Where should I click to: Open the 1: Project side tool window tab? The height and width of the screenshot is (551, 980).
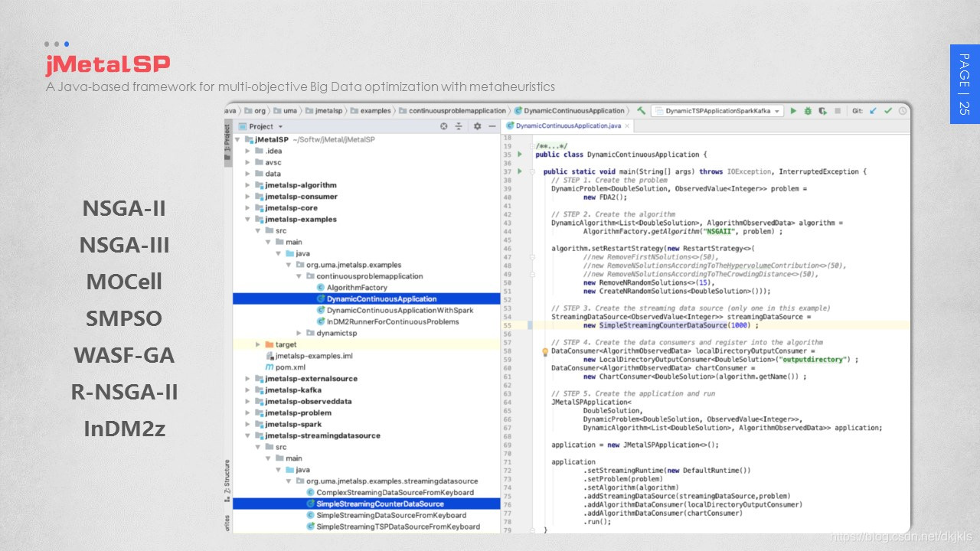point(227,144)
